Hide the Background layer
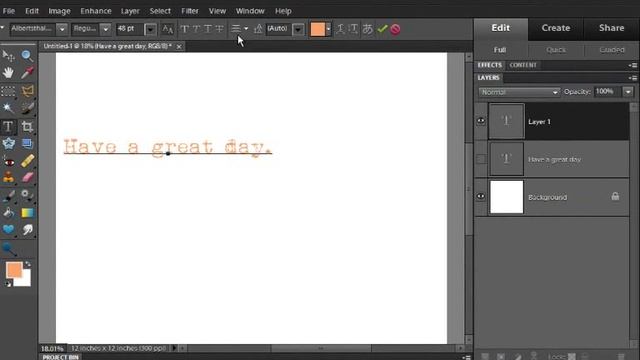The height and width of the screenshot is (360, 640). 481,196
